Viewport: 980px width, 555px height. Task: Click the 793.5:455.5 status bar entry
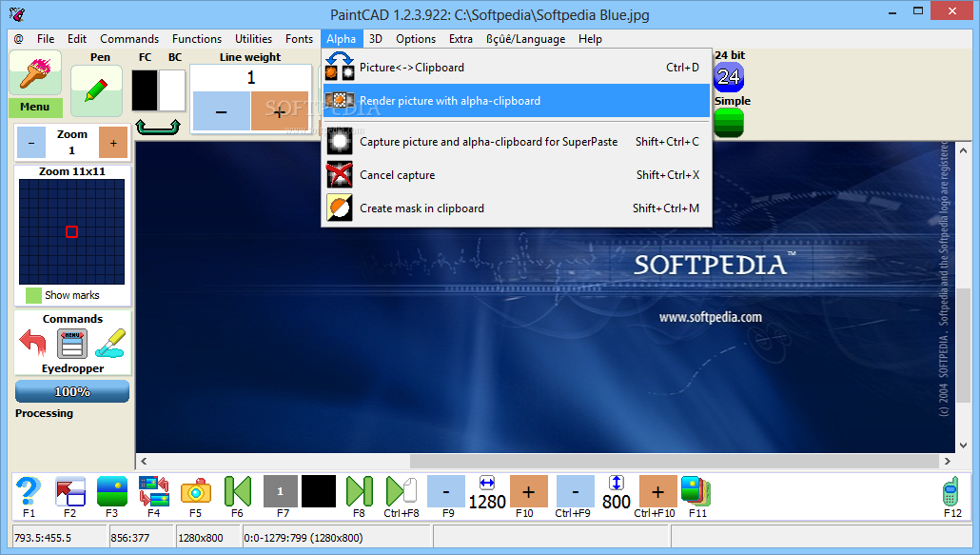point(59,538)
